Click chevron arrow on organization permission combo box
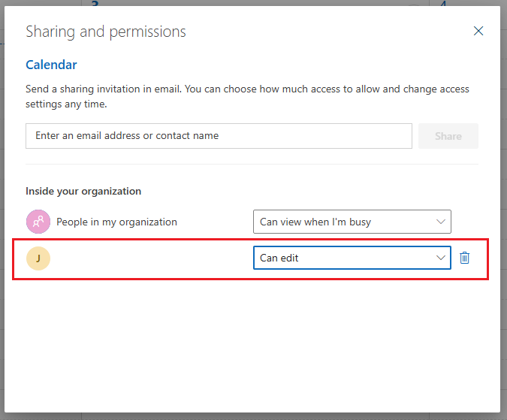507x420 pixels. [x=440, y=222]
